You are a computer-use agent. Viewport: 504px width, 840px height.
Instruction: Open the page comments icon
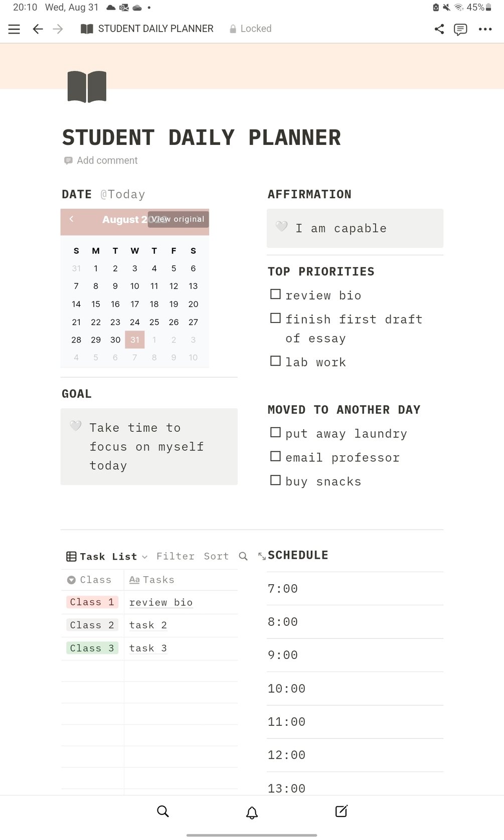point(460,29)
